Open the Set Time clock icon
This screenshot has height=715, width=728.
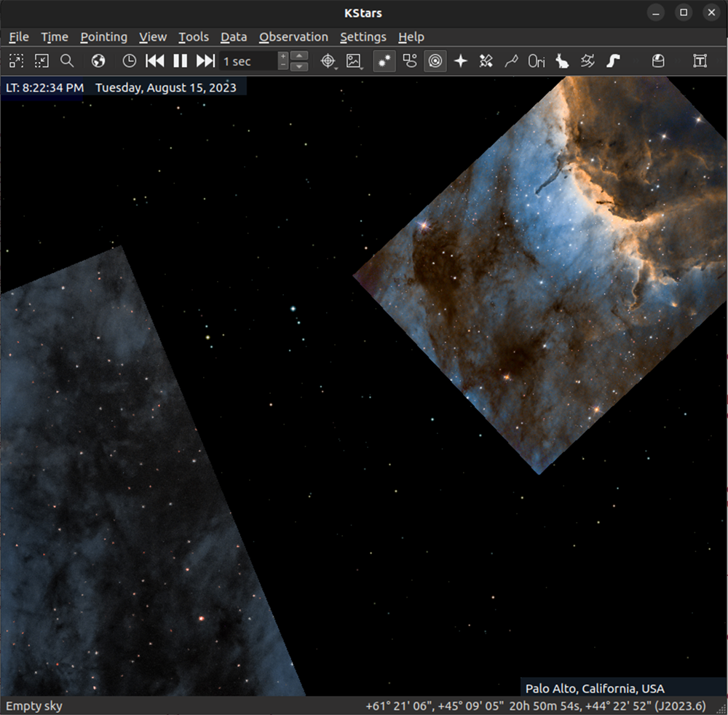[x=129, y=61]
